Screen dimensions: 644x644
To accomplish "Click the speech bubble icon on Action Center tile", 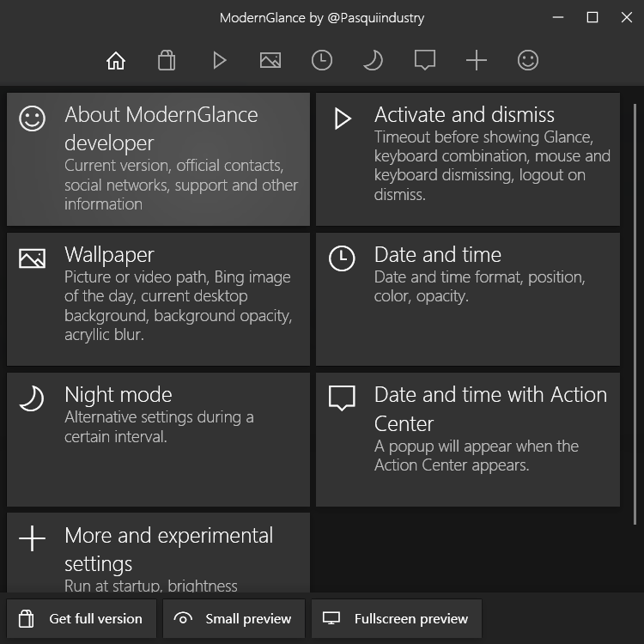I will [342, 398].
